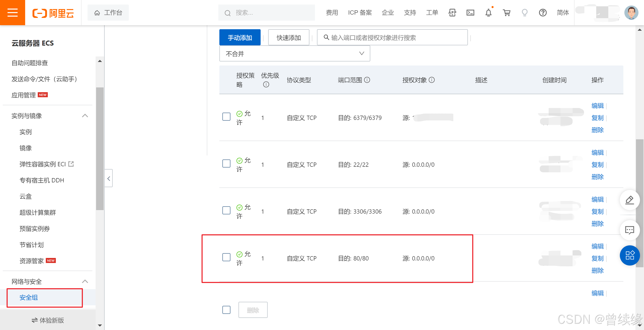Click the notification bell icon
Image resolution: width=644 pixels, height=330 pixels.
(488, 13)
